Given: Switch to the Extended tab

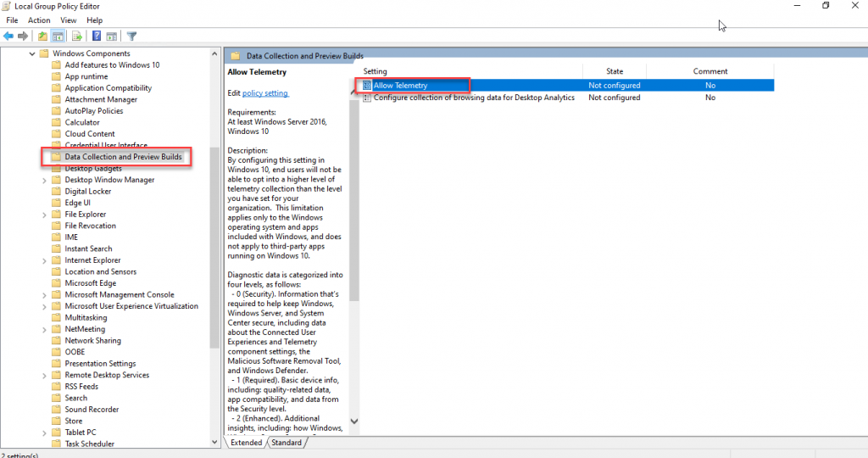Looking at the screenshot, I should pos(247,443).
